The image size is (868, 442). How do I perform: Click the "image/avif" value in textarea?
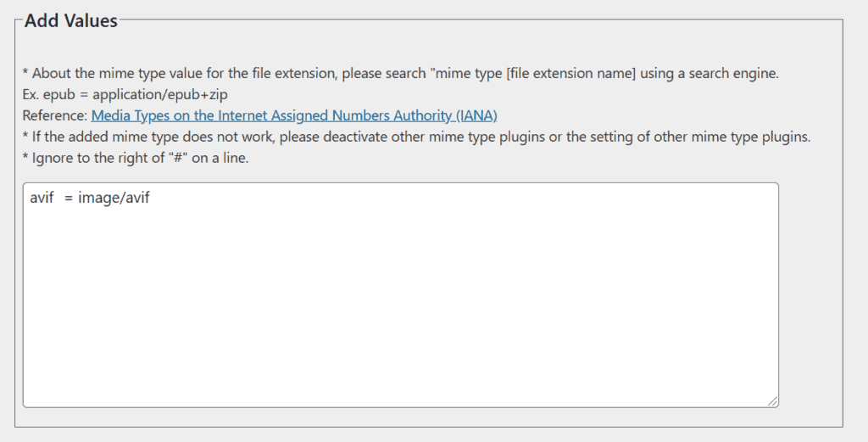[114, 199]
